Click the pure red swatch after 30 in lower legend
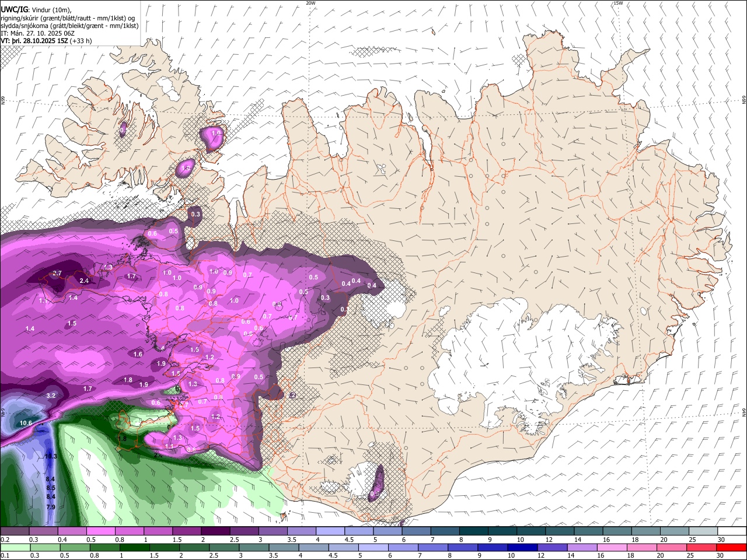 click(x=731, y=547)
